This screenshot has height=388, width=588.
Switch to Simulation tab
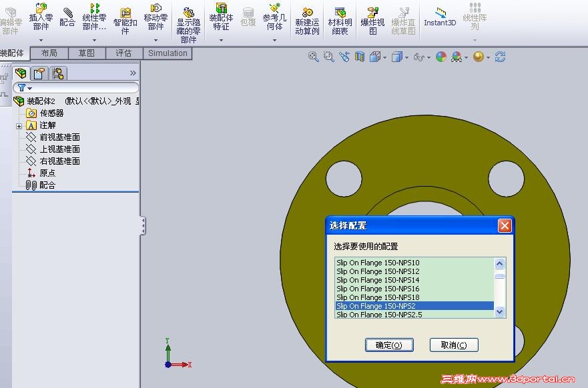tap(168, 53)
